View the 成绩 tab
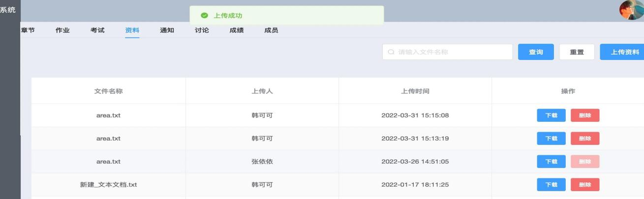Viewport: 644px width, 199px height. [237, 30]
